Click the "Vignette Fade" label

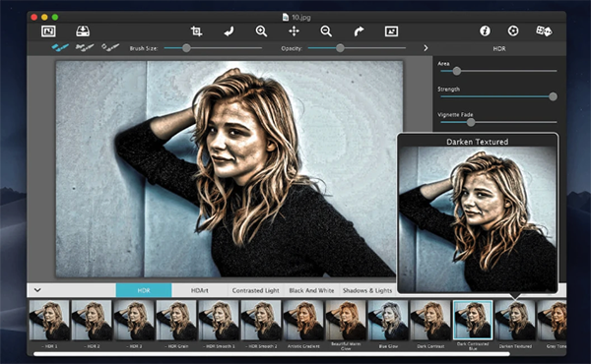[x=455, y=114]
